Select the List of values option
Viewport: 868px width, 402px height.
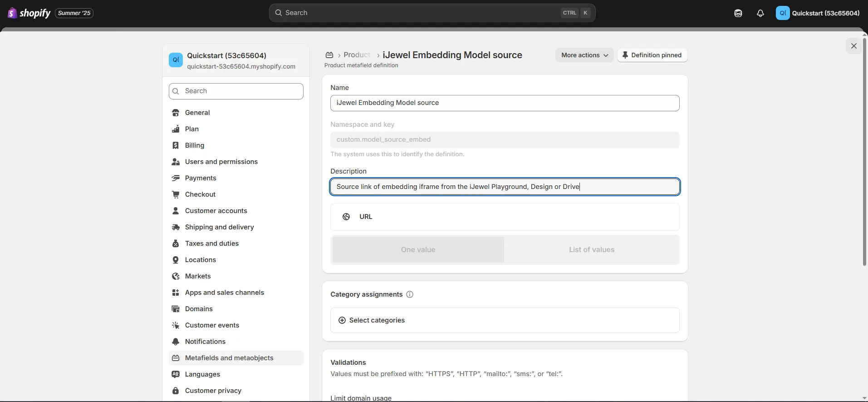coord(592,249)
